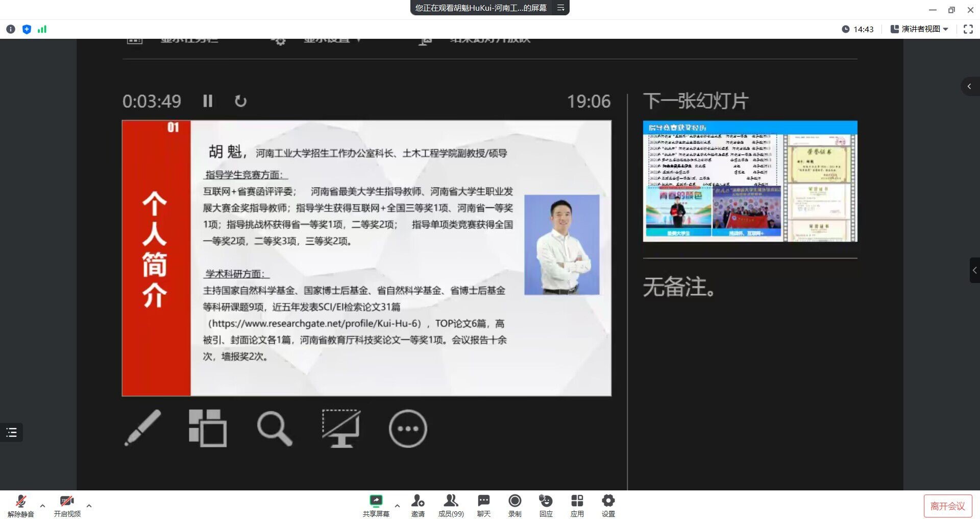Click the next slide preview thumbnail
980x519 pixels.
point(750,181)
